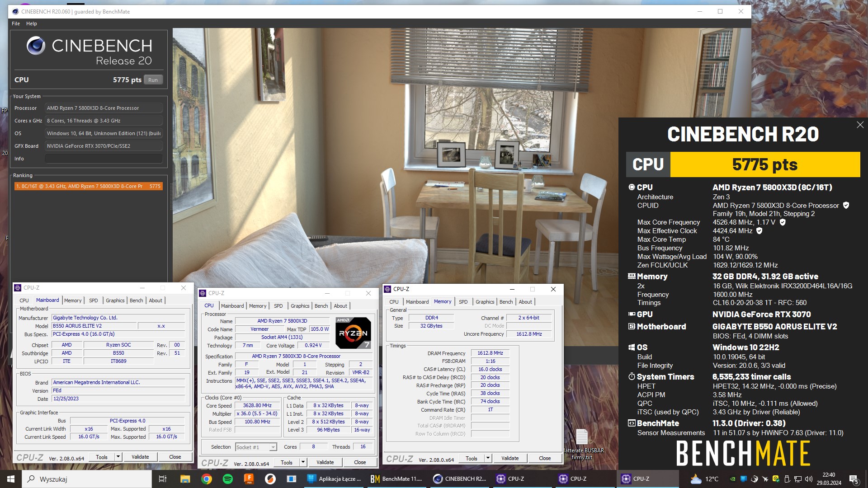This screenshot has height=488, width=868.
Task: Click the 16.0 clocks CAS Latency value
Action: [490, 369]
